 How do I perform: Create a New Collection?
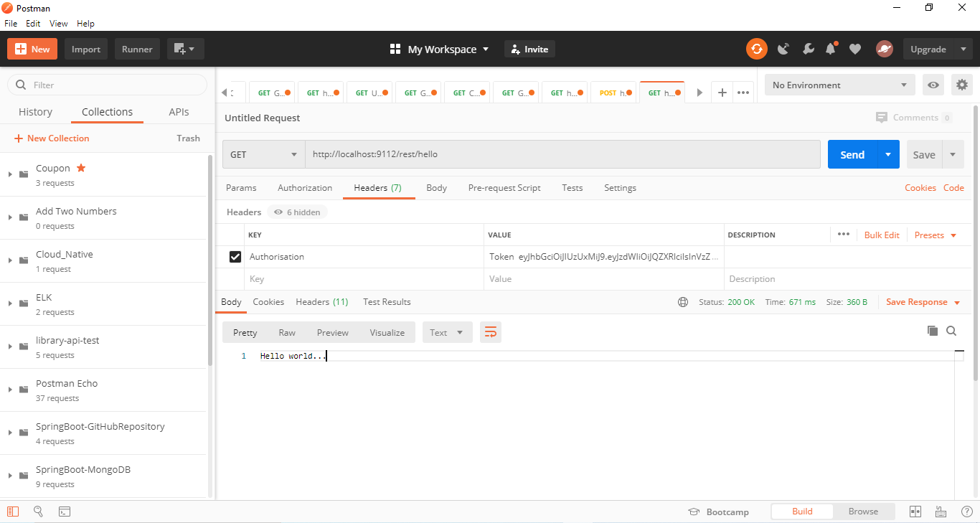[51, 138]
